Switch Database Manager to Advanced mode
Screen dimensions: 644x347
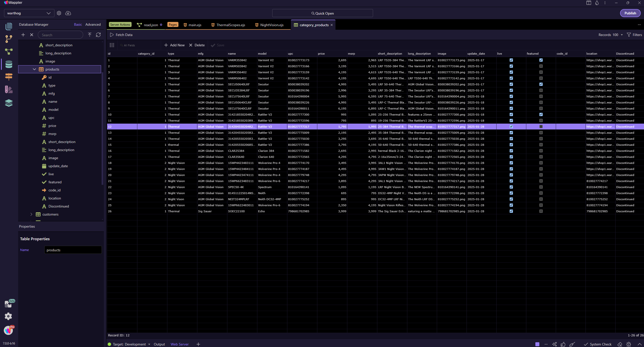(93, 24)
